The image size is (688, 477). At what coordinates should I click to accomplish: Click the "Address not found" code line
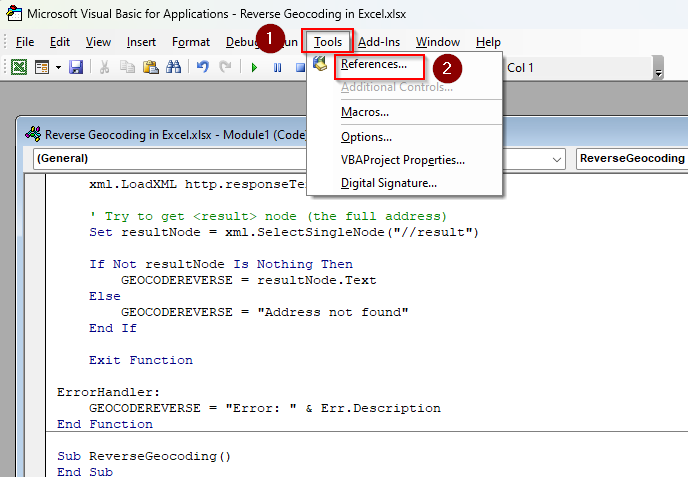[x=265, y=312]
